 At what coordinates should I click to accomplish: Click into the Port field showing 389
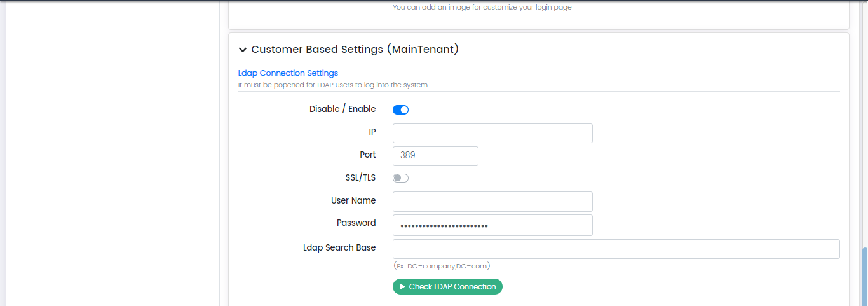(x=435, y=156)
